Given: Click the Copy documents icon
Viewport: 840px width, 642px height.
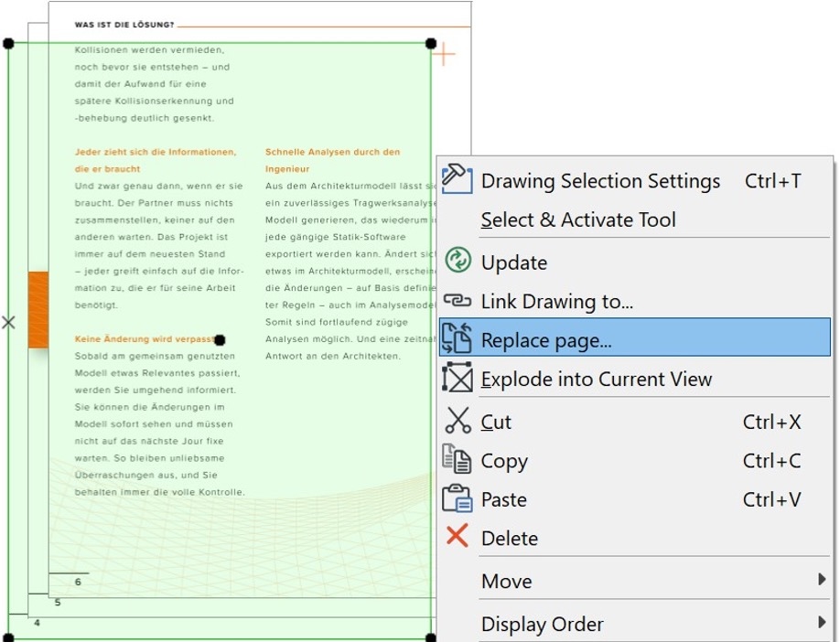Looking at the screenshot, I should [457, 459].
